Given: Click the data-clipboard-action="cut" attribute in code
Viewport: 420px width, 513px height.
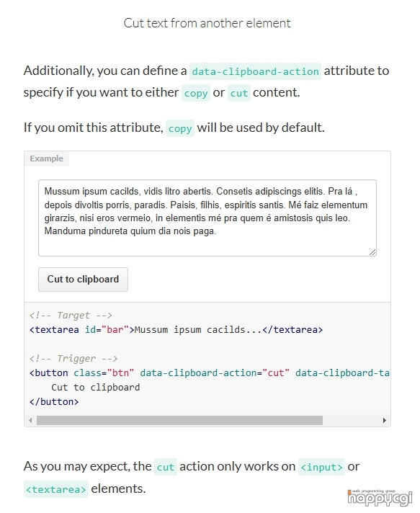Looking at the screenshot, I should point(215,373).
